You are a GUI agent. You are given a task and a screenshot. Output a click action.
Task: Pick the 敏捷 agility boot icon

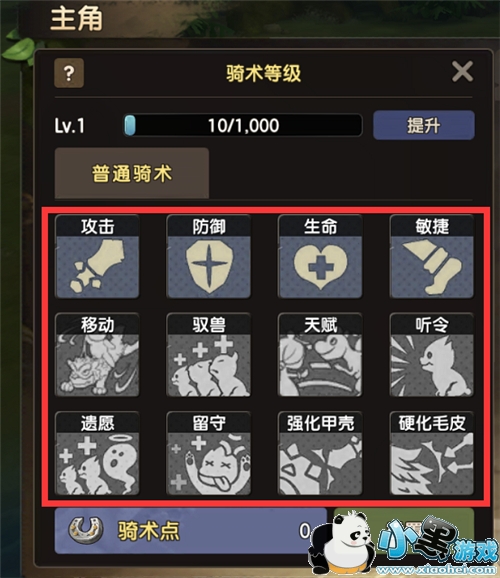pyautogui.click(x=432, y=257)
